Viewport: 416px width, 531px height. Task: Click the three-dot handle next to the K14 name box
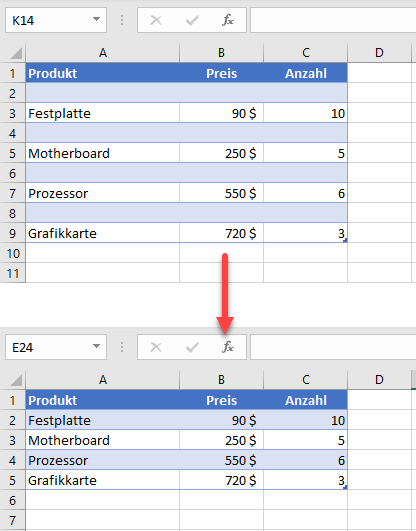coord(122,20)
